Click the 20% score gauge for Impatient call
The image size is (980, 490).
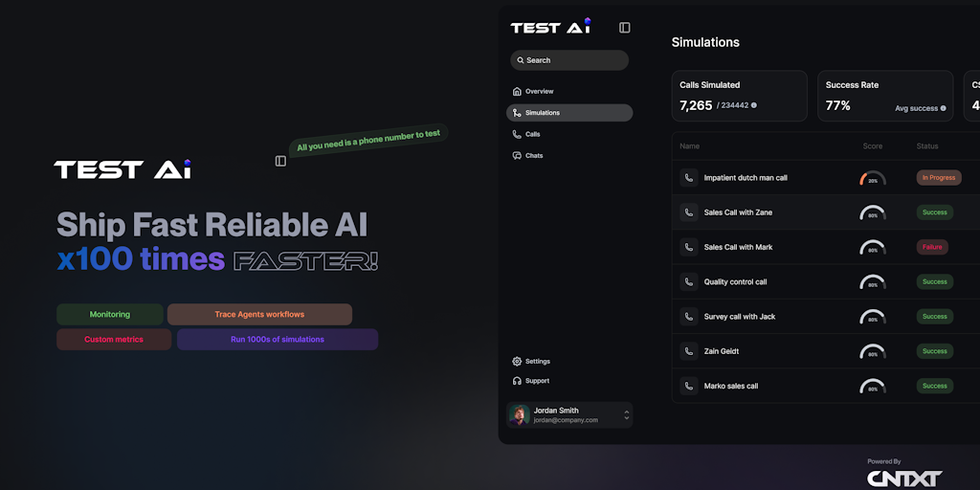click(873, 178)
